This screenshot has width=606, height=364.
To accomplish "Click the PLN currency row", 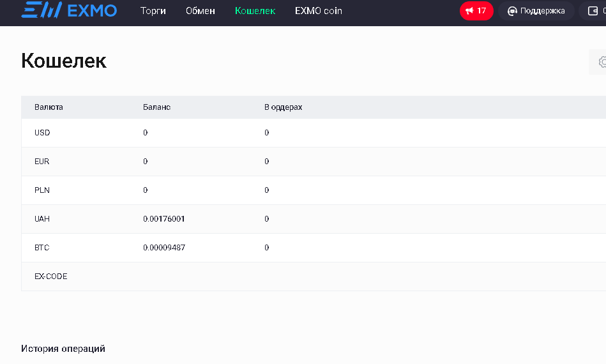I will pos(42,190).
